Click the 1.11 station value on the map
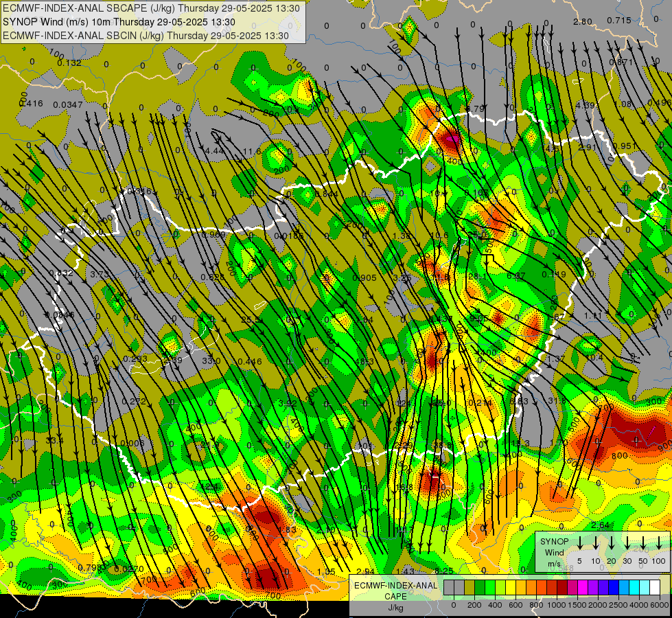This screenshot has width=672, height=618. point(593,316)
